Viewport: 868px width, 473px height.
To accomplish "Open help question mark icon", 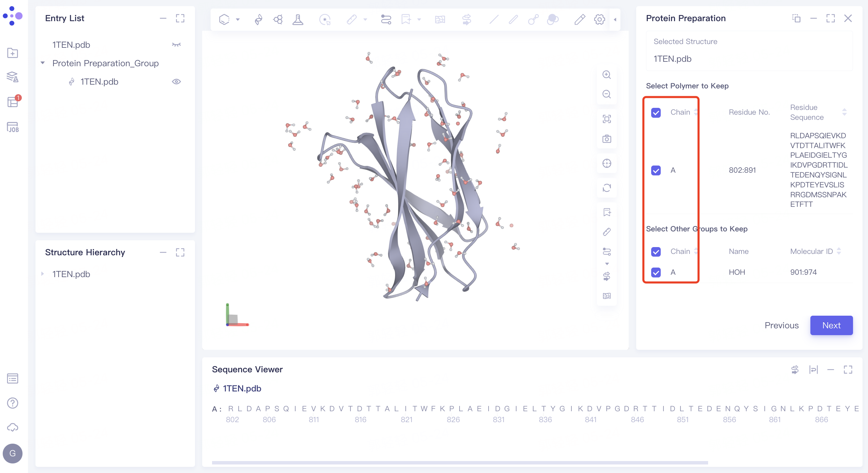I will pyautogui.click(x=13, y=403).
